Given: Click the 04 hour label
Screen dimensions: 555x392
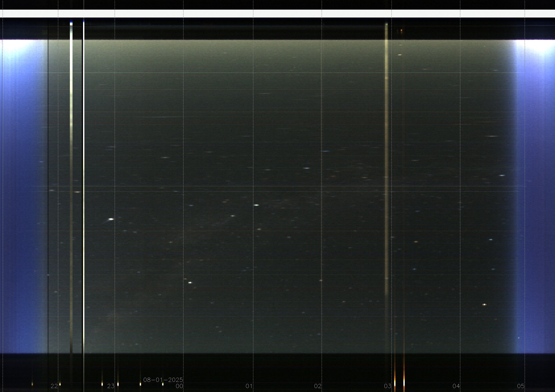Looking at the screenshot, I should click(x=456, y=386).
